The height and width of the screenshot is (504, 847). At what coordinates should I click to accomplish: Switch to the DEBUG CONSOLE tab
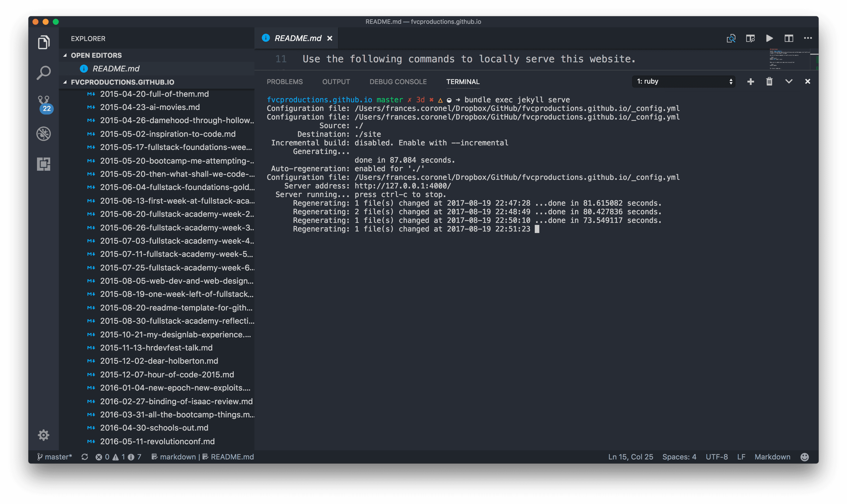(398, 82)
